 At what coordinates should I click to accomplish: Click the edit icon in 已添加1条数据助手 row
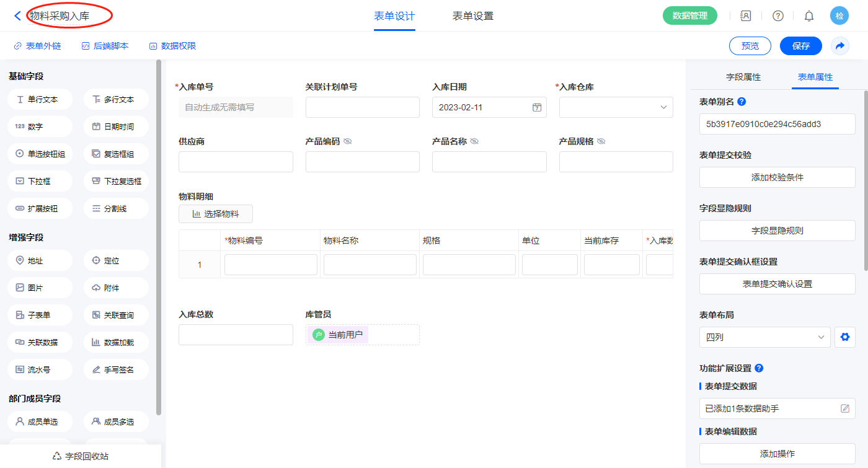click(x=844, y=408)
